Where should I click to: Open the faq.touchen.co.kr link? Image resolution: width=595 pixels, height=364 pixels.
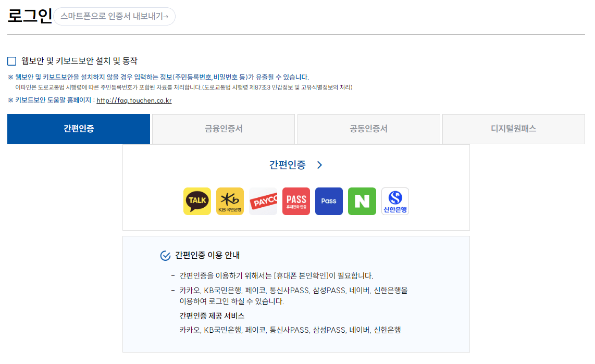(134, 101)
